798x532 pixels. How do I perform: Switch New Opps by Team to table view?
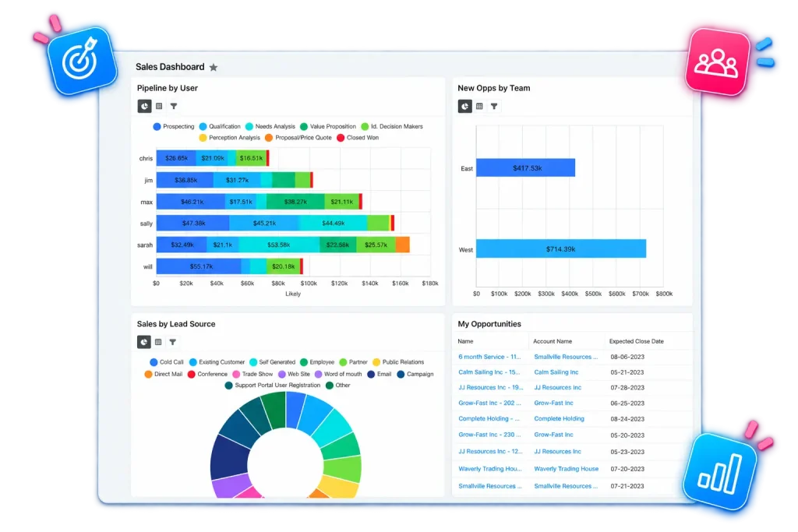(x=479, y=106)
